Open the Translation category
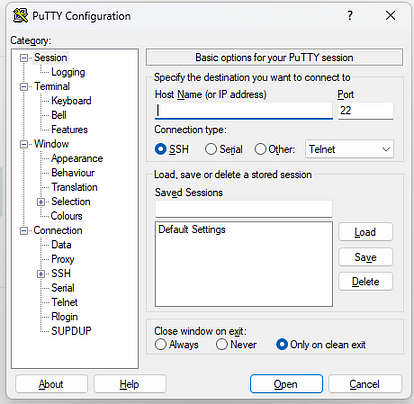The height and width of the screenshot is (404, 414). coord(74,187)
